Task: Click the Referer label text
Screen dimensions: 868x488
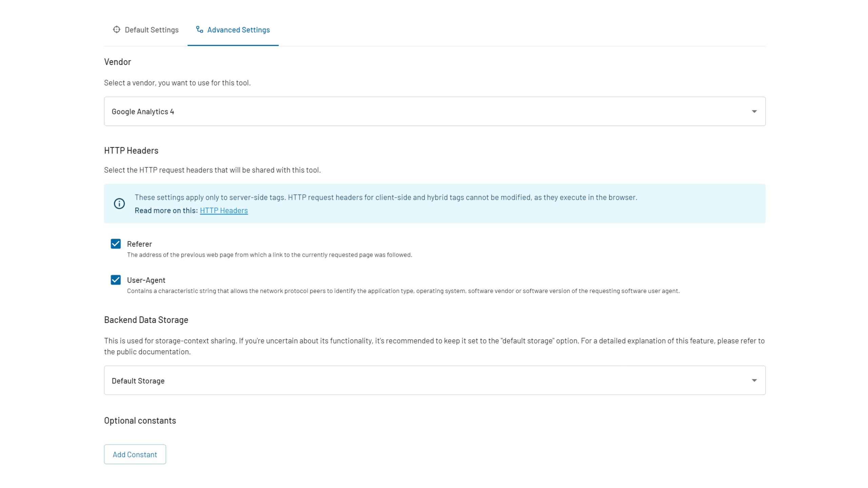Action: click(139, 244)
